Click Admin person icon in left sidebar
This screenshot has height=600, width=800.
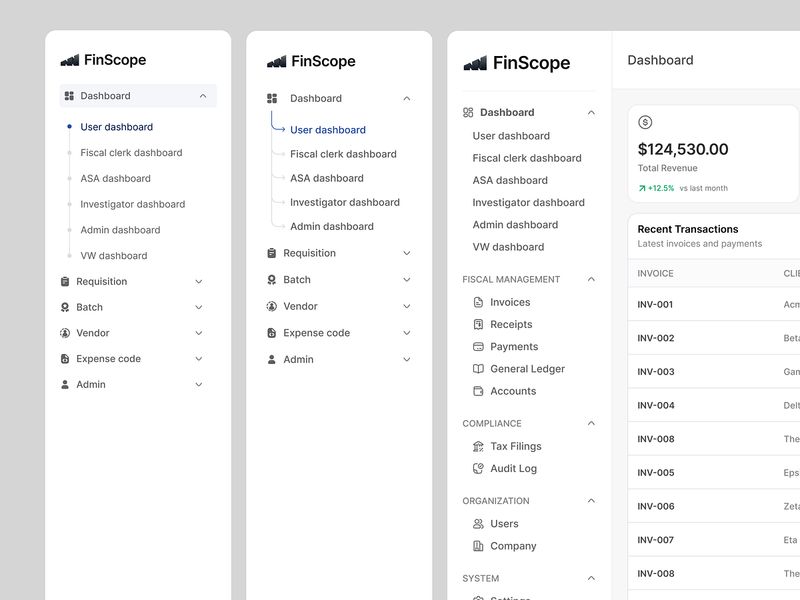pyautogui.click(x=65, y=384)
